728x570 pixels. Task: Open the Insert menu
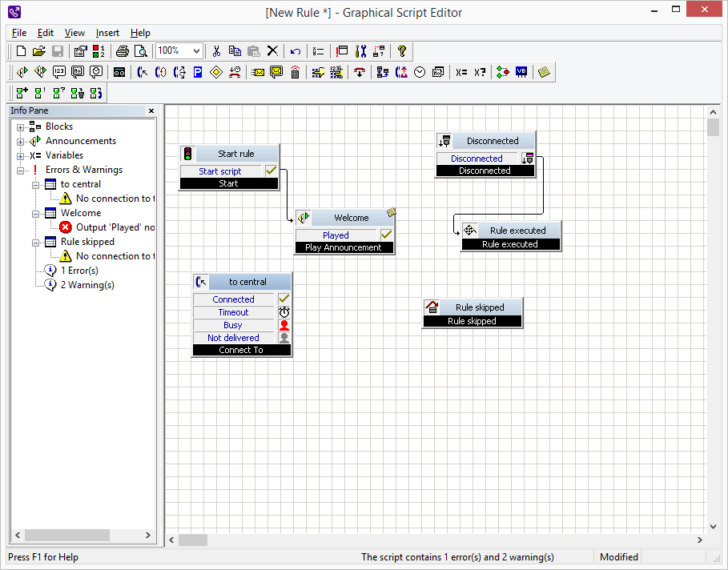[x=107, y=33]
